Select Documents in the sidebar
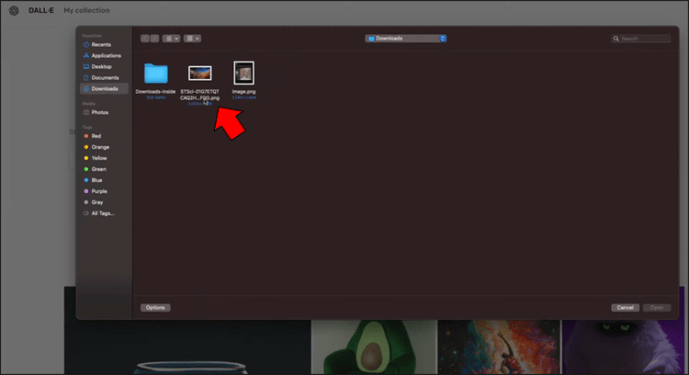Screen dimensions: 689x375 point(105,77)
